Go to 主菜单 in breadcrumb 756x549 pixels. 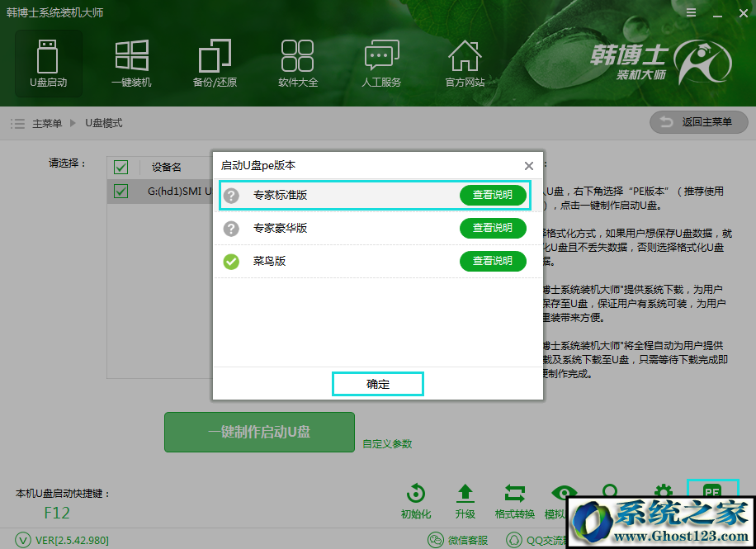click(47, 124)
